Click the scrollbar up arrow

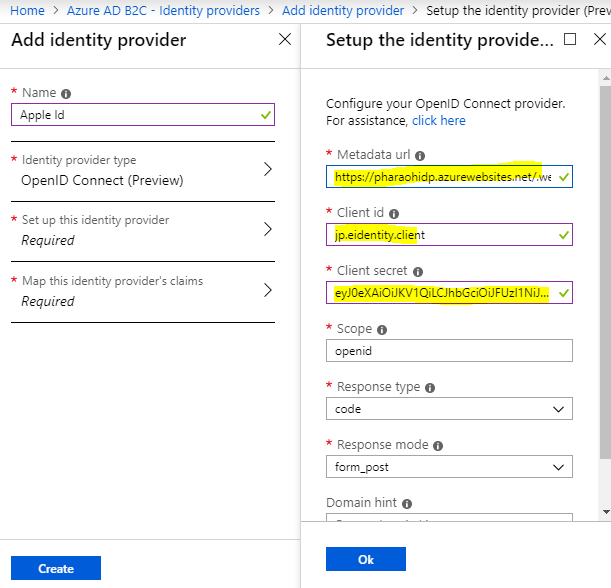tap(606, 78)
